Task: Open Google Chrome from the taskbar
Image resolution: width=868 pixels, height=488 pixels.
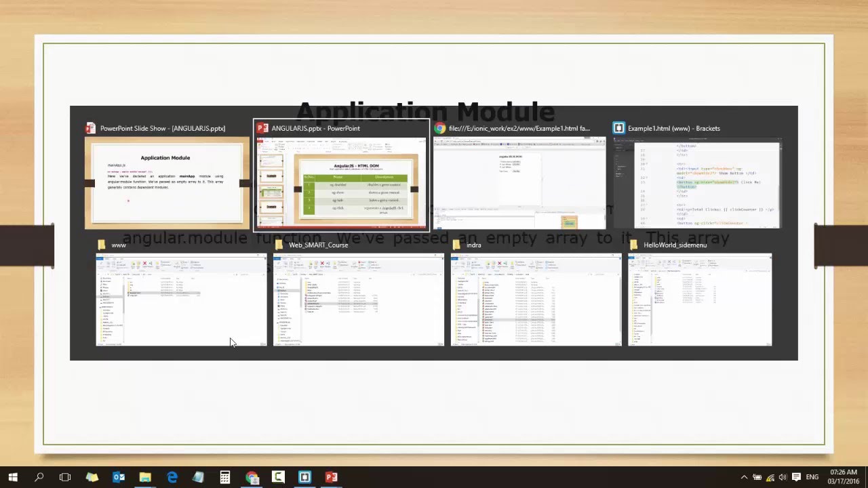Action: tap(252, 477)
